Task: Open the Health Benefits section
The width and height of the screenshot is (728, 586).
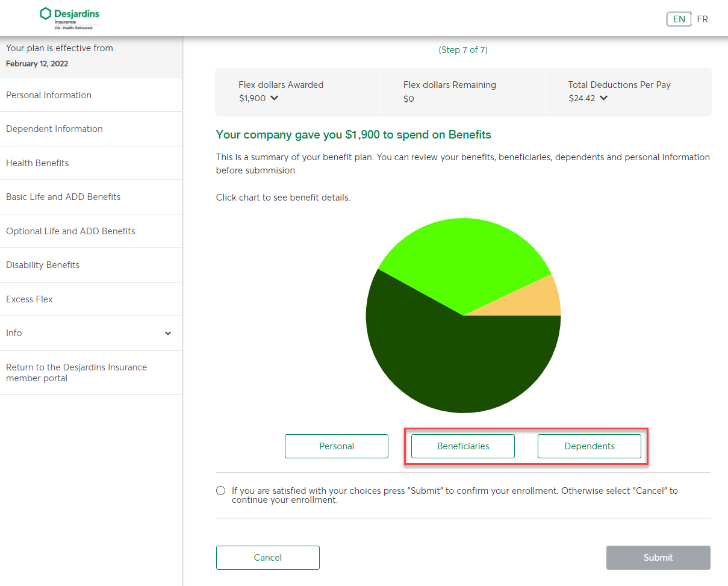Action: [x=37, y=163]
